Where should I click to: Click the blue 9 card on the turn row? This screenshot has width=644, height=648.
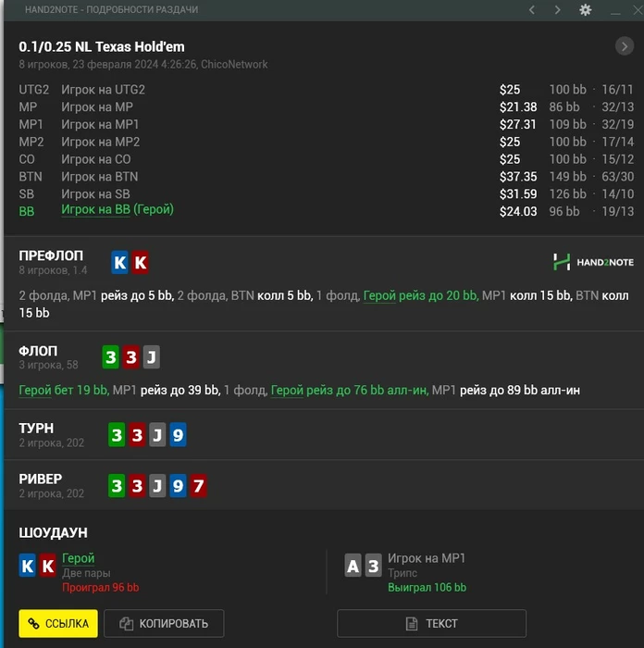(178, 435)
